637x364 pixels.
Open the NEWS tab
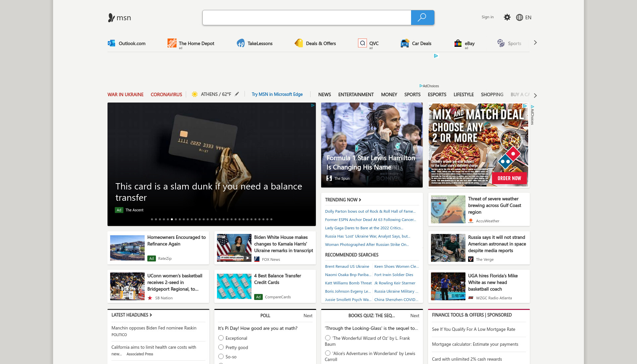click(324, 95)
